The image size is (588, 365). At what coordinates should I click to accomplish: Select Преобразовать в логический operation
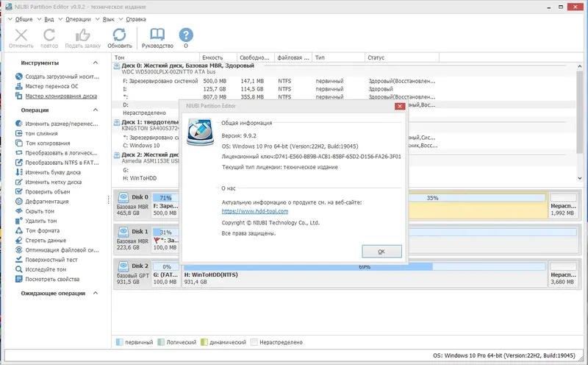click(x=57, y=153)
